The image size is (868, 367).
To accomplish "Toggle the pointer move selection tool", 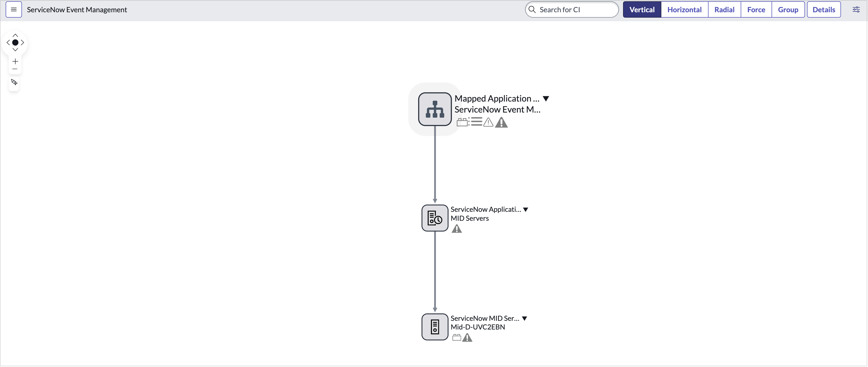I will coord(14,82).
